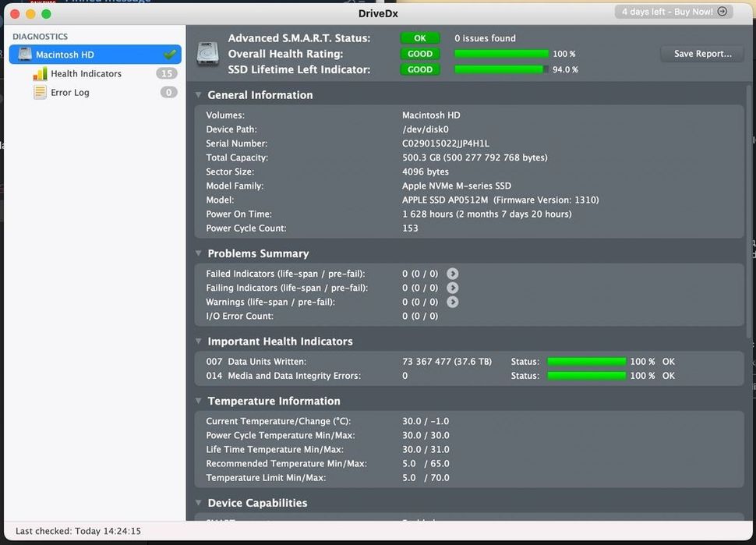Click the 0 issues found text
This screenshot has width=756, height=545.
pyautogui.click(x=485, y=38)
